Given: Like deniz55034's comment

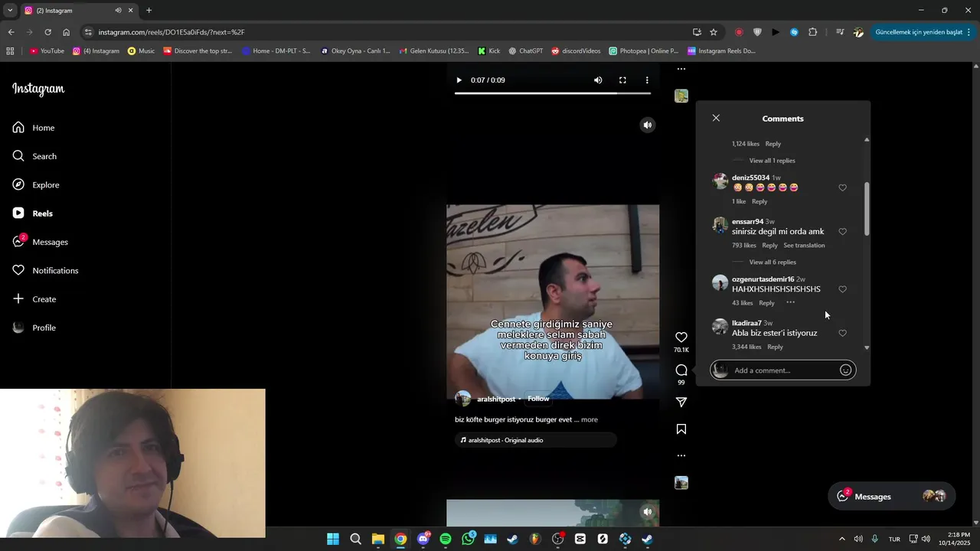Looking at the screenshot, I should (x=842, y=187).
